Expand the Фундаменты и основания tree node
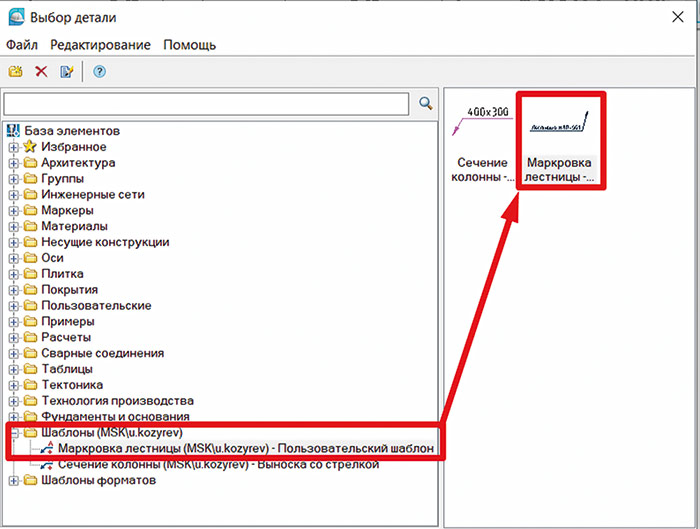Image resolution: width=700 pixels, height=529 pixels. (13, 417)
